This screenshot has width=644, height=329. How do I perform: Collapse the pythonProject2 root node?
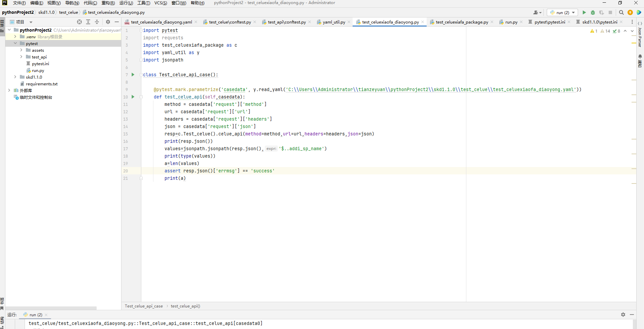(9, 30)
